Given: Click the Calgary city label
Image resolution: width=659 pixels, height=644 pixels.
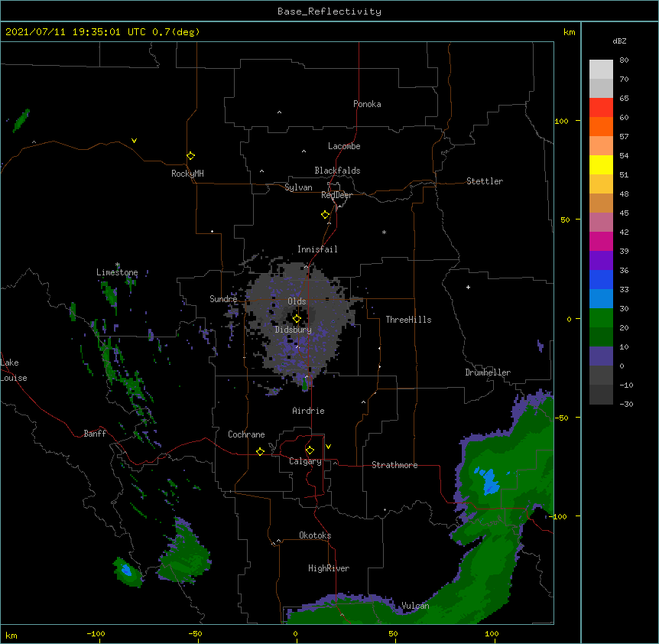Looking at the screenshot, I should [x=305, y=461].
